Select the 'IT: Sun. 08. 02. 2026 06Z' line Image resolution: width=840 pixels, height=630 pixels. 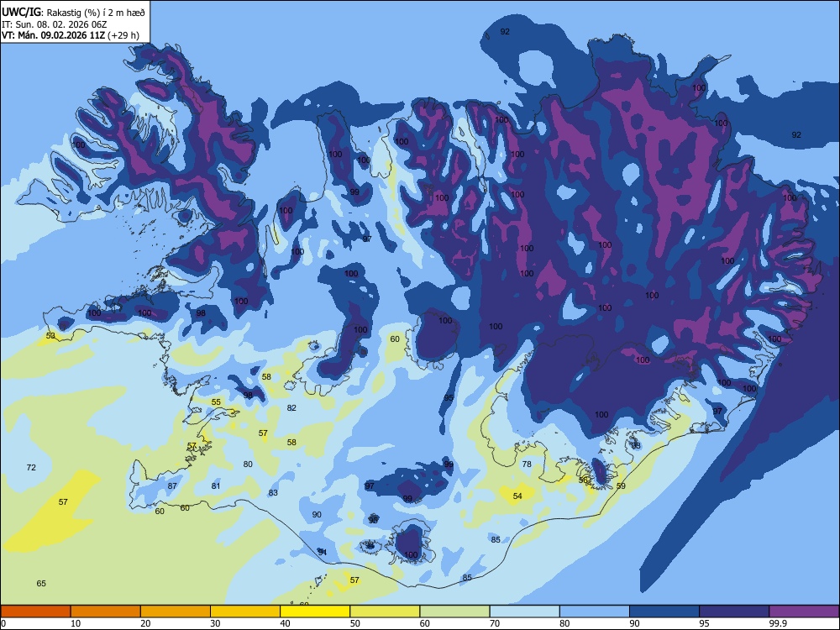(x=54, y=24)
